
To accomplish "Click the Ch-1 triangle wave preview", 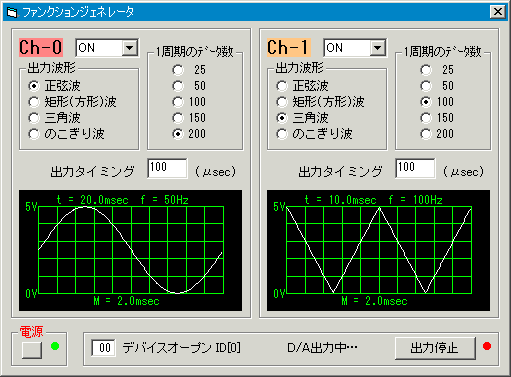I will 379,250.
